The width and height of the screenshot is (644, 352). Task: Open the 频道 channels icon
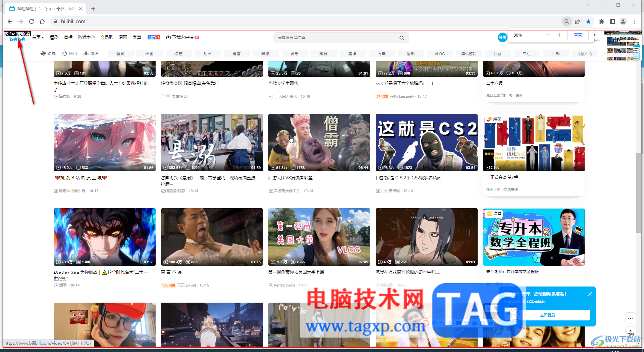coord(86,53)
